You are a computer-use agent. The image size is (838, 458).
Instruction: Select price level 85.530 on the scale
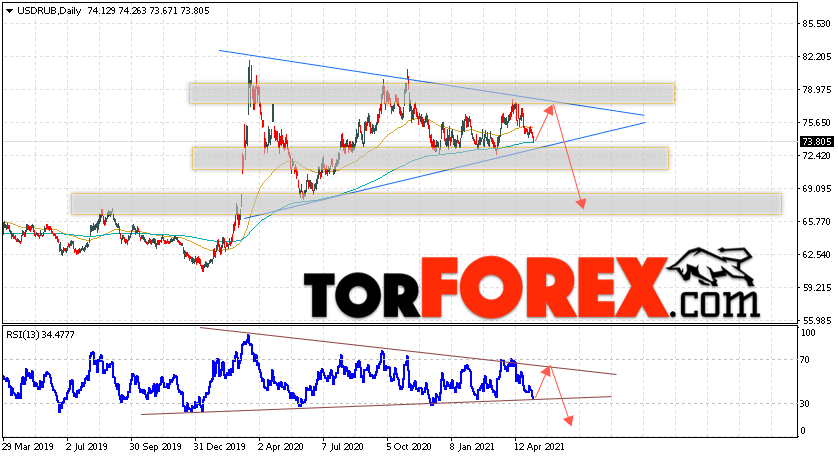coord(817,24)
